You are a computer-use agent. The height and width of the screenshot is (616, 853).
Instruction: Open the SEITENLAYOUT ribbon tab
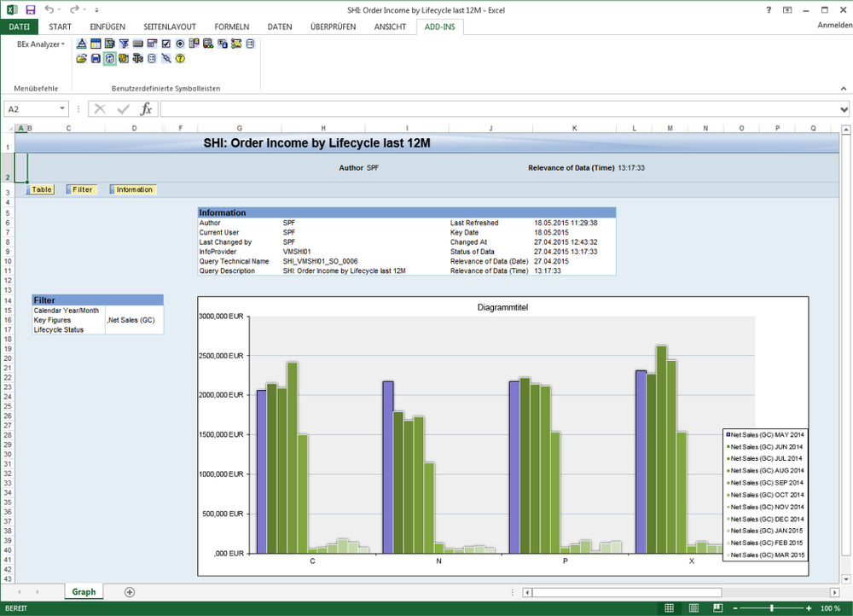click(168, 26)
